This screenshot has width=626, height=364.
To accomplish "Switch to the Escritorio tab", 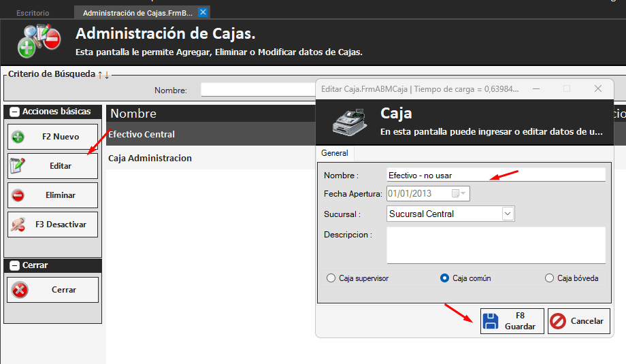I will click(x=33, y=13).
